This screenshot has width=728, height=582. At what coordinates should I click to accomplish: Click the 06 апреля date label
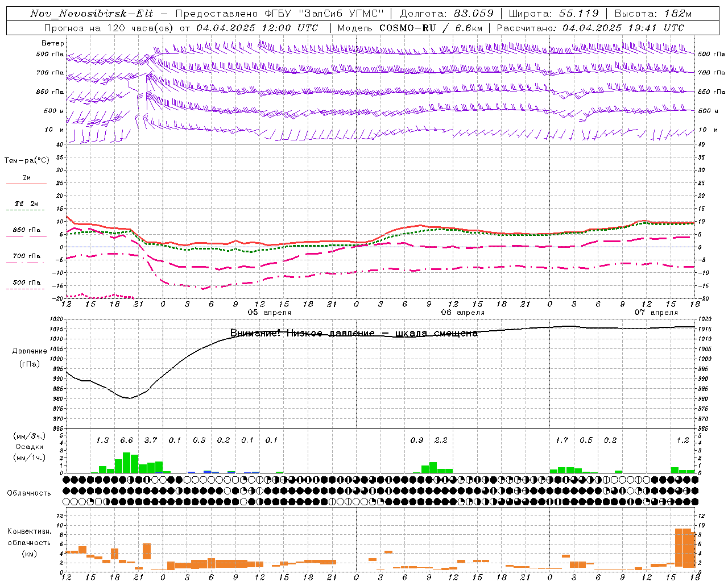tap(463, 313)
